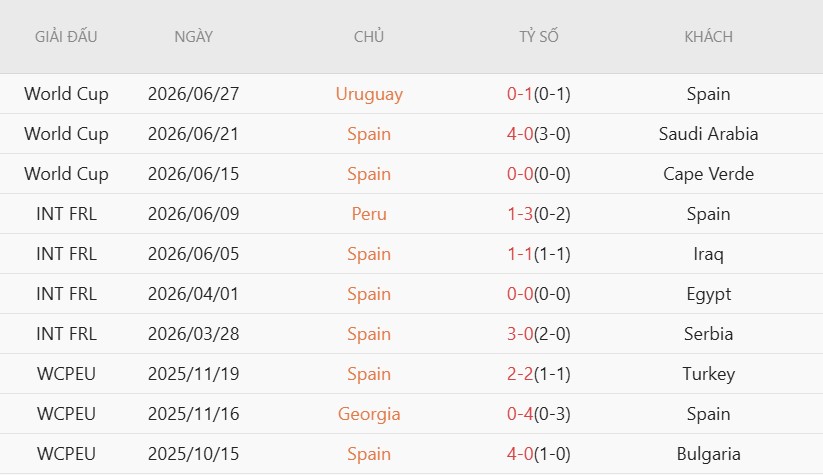Select the KHÁCH column header

(708, 37)
